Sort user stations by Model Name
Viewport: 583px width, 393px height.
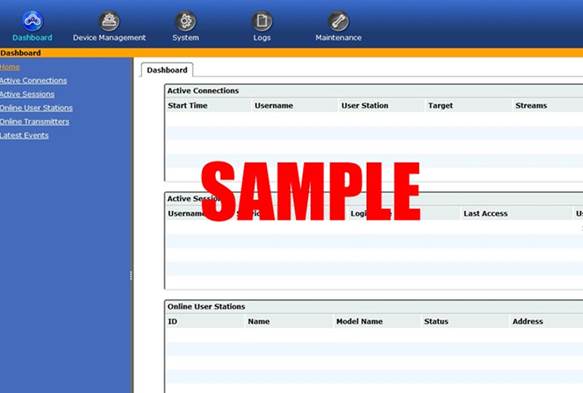point(359,321)
